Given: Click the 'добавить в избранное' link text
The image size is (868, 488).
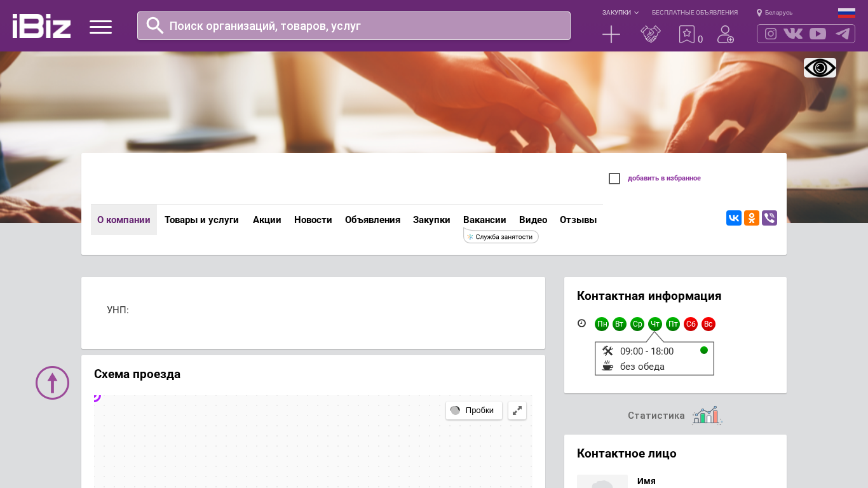Looking at the screenshot, I should pos(664,179).
